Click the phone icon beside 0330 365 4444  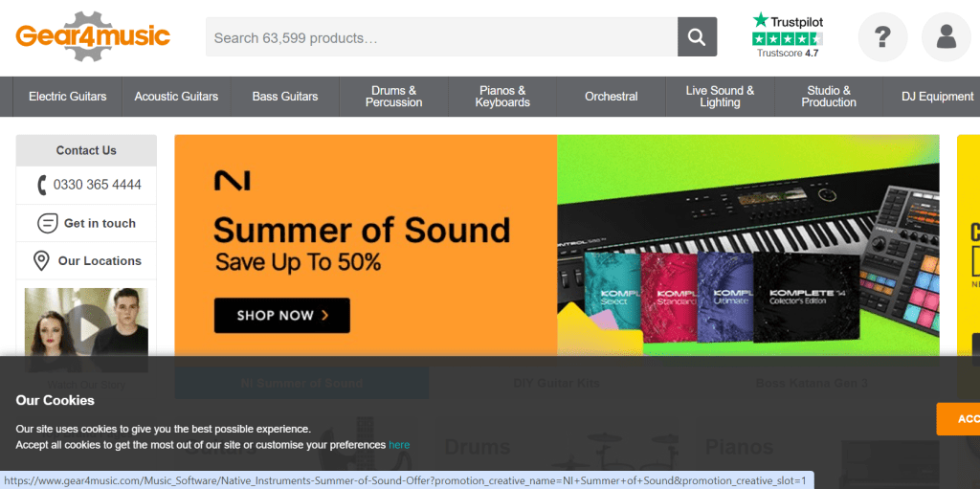[42, 185]
